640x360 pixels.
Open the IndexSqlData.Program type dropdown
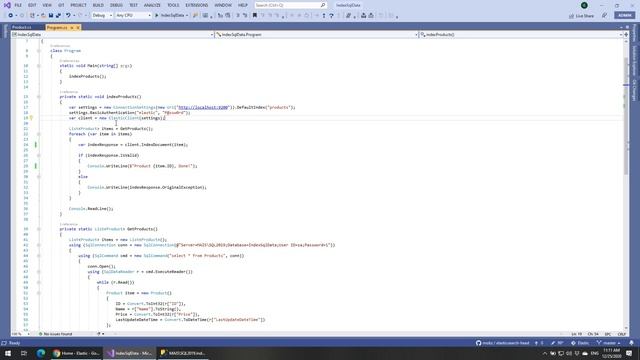tap(317, 35)
